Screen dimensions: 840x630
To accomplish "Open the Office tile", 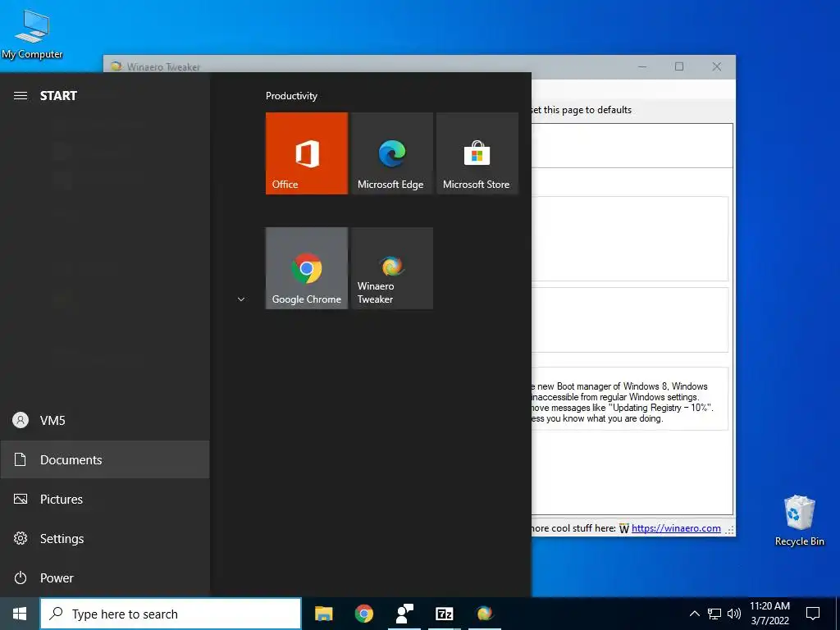I will point(307,153).
